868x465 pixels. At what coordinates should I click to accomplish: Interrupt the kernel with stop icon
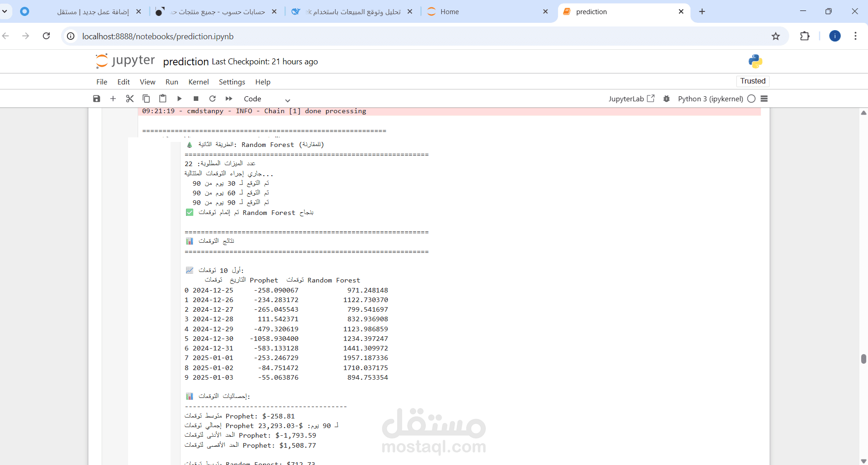point(196,99)
